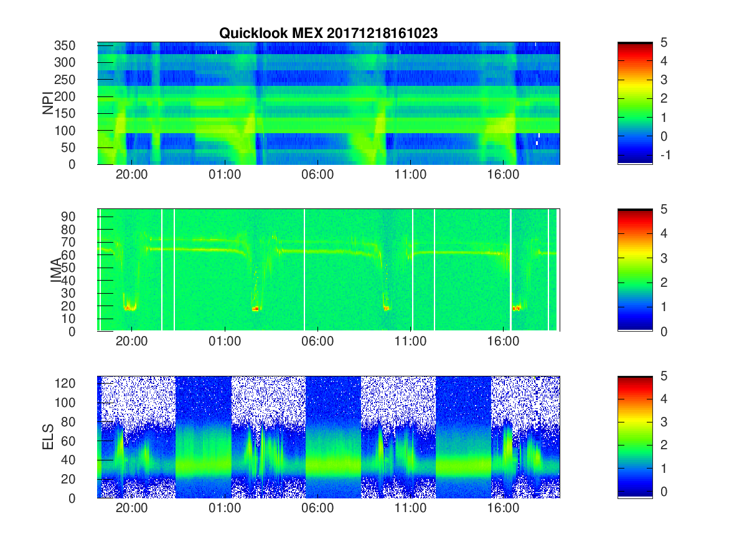
Task: Click the 16:00 tick under the IMA plot
Action: pyautogui.click(x=504, y=342)
